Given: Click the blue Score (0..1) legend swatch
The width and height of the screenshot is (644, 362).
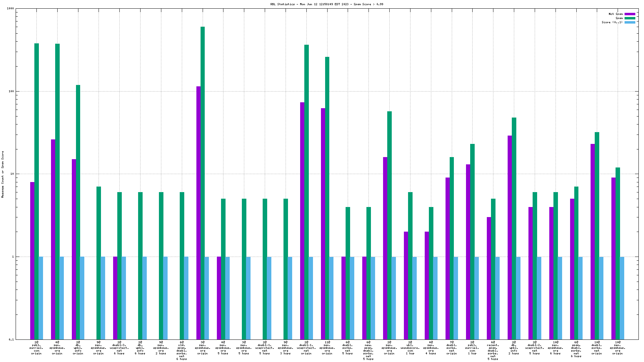Looking at the screenshot, I should tap(630, 22).
